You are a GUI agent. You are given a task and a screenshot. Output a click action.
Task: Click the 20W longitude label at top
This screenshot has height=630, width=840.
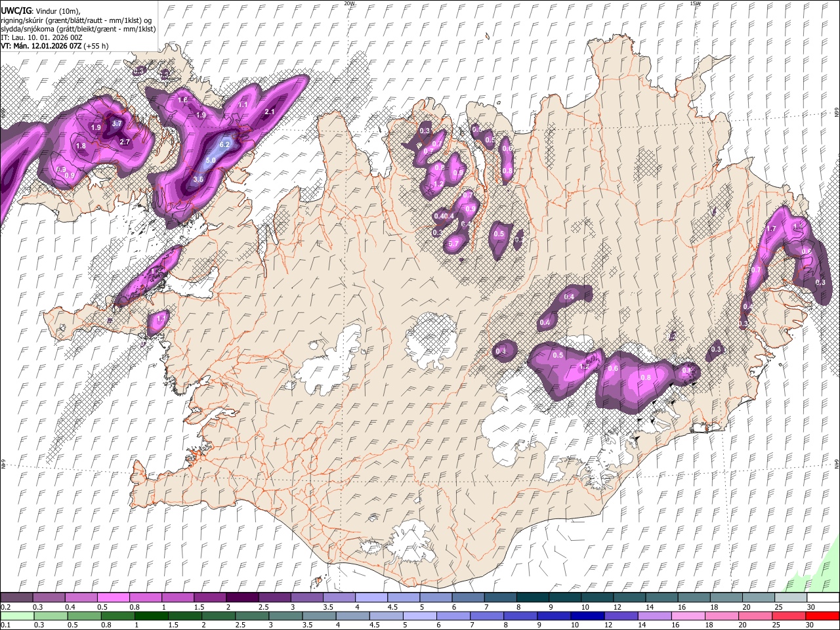point(349,3)
